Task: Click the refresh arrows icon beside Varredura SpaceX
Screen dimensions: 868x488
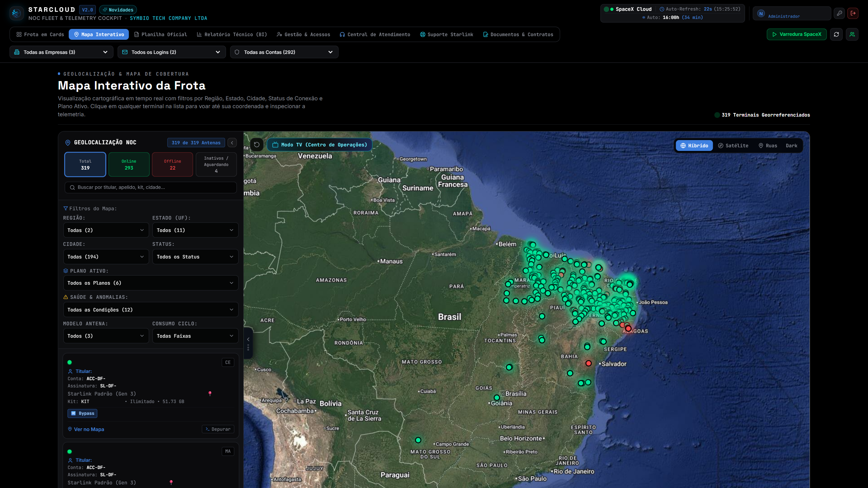Action: 836,34
